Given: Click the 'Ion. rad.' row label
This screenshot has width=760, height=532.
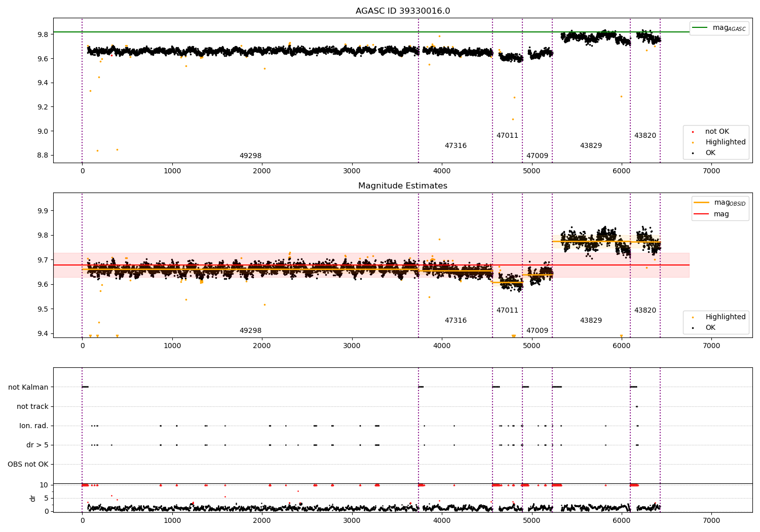Looking at the screenshot, I should coord(34,426).
